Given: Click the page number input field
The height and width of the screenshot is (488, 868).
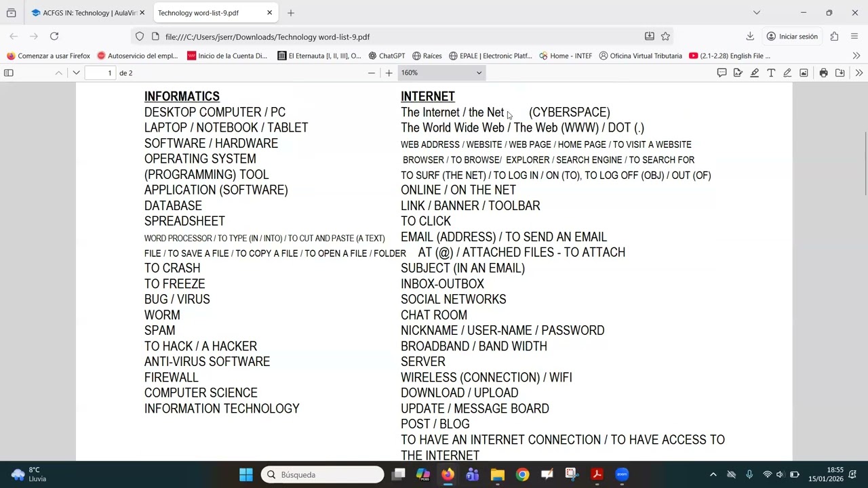Looking at the screenshot, I should coord(100,73).
